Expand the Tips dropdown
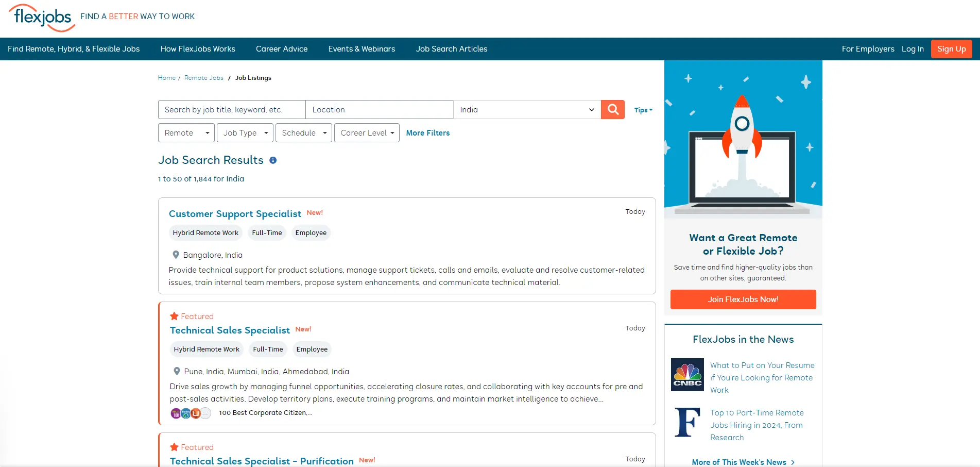This screenshot has height=467, width=980. (643, 110)
